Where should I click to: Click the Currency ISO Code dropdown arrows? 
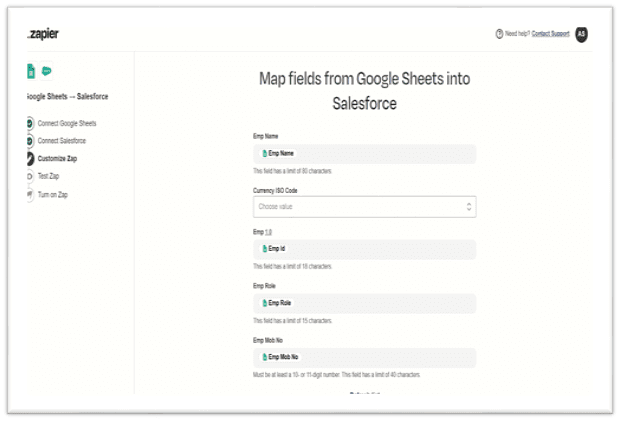pyautogui.click(x=468, y=206)
